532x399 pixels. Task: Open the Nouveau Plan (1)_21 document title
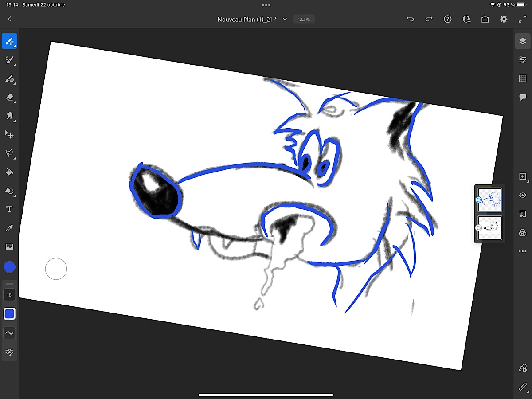(247, 20)
